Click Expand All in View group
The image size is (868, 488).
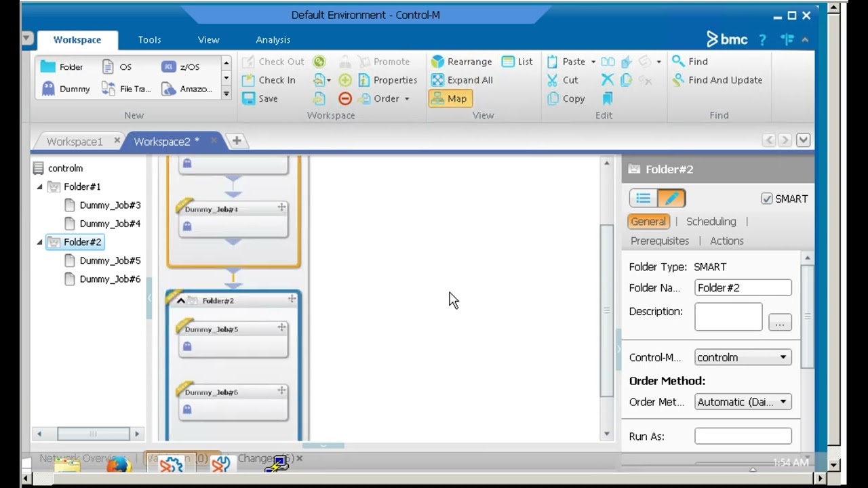462,80
